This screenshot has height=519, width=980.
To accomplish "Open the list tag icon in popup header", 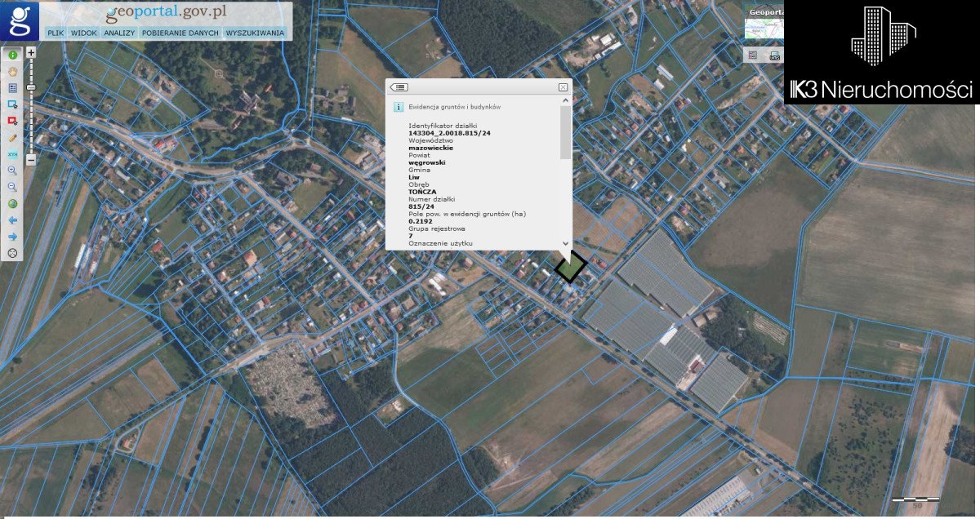I will point(399,87).
